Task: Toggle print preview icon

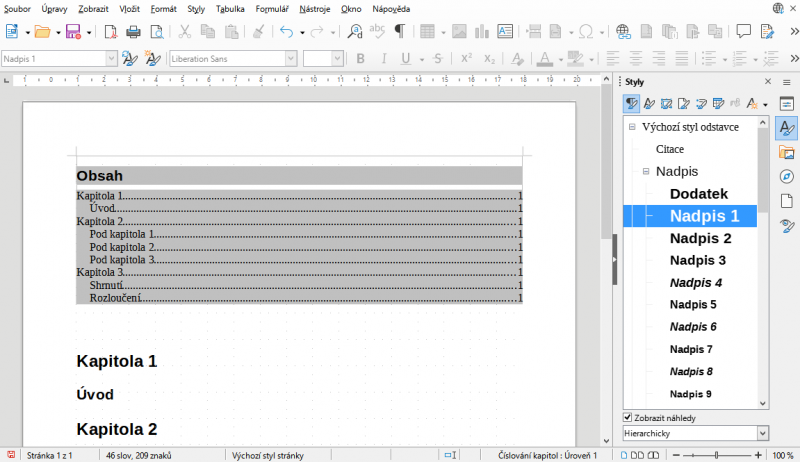Action: click(x=157, y=32)
